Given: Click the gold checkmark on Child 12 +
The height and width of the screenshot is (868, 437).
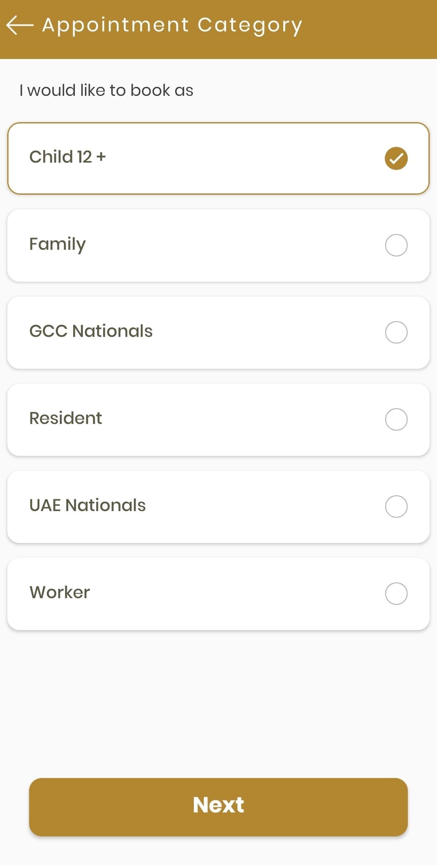Looking at the screenshot, I should [396, 158].
